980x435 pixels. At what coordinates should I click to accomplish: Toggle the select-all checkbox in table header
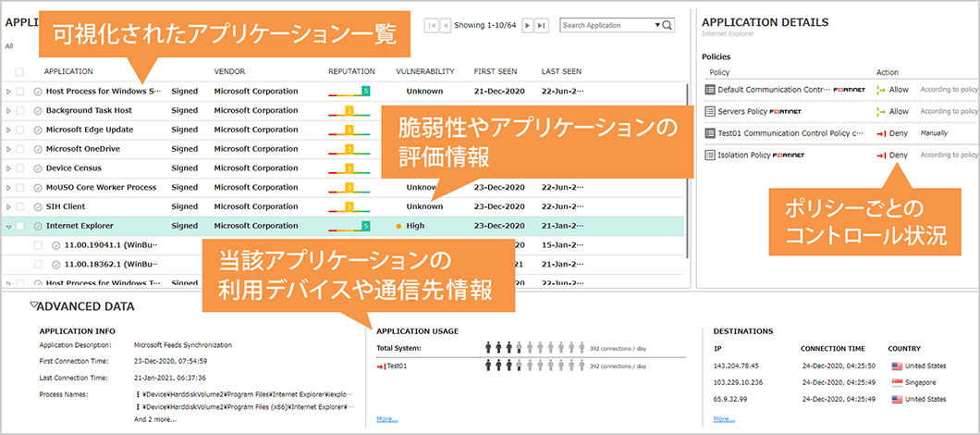tap(20, 71)
